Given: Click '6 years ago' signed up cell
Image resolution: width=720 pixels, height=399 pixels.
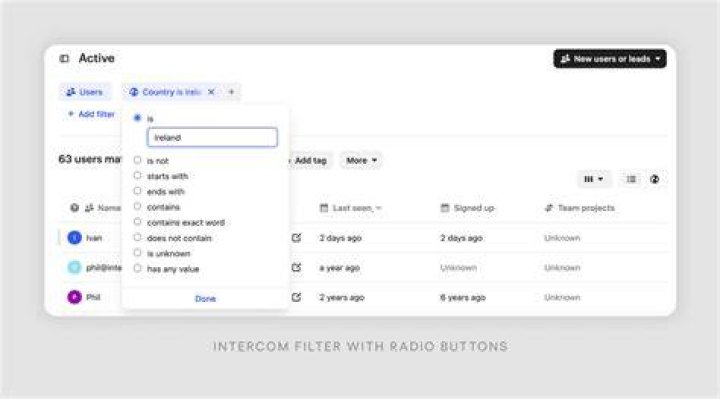Looking at the screenshot, I should click(x=463, y=298).
